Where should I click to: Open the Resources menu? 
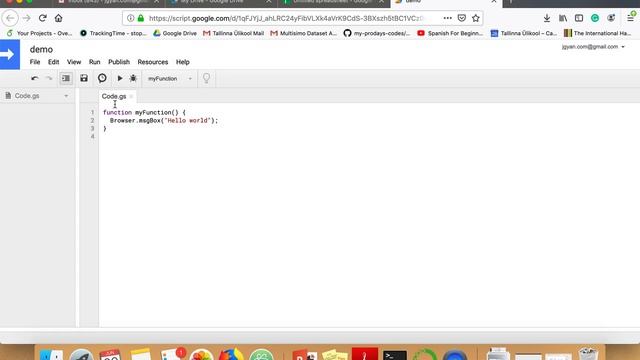153,62
